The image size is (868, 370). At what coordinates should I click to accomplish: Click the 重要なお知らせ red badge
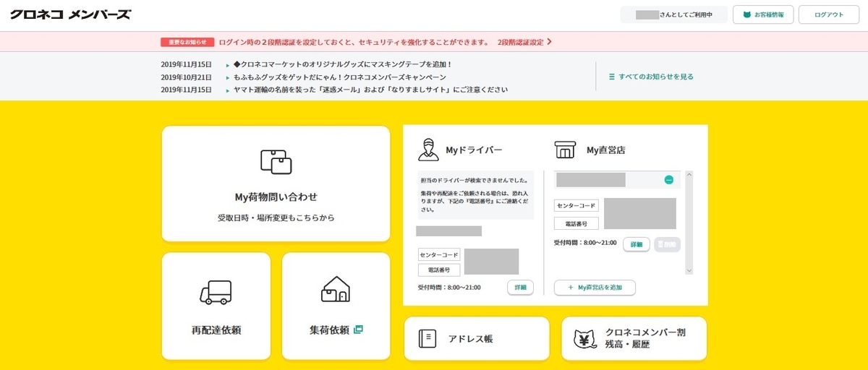pos(187,42)
